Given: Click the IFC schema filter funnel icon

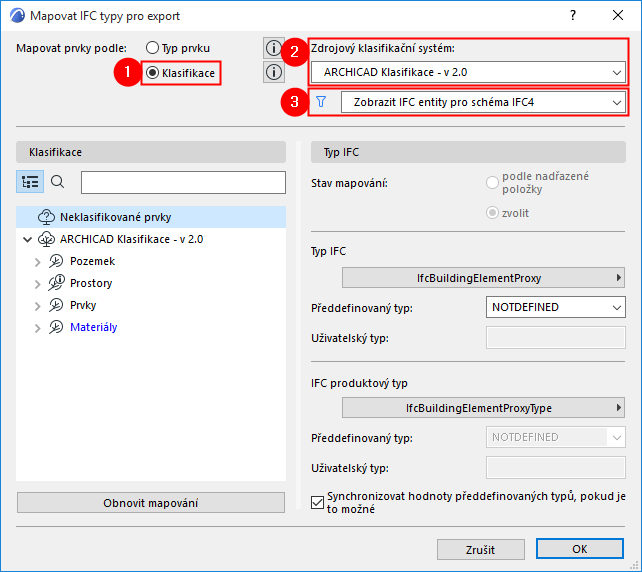Looking at the screenshot, I should coord(321,102).
